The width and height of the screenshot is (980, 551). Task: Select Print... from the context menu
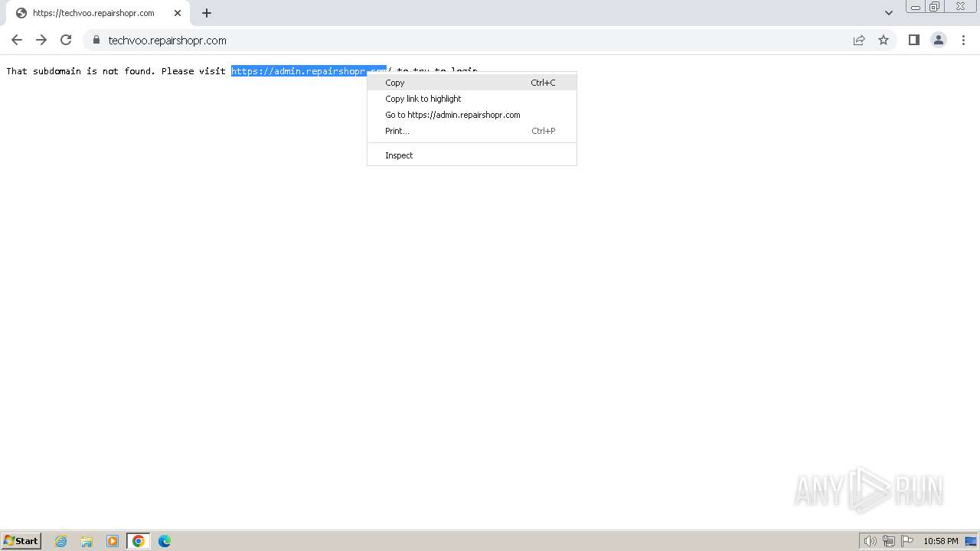(x=472, y=131)
